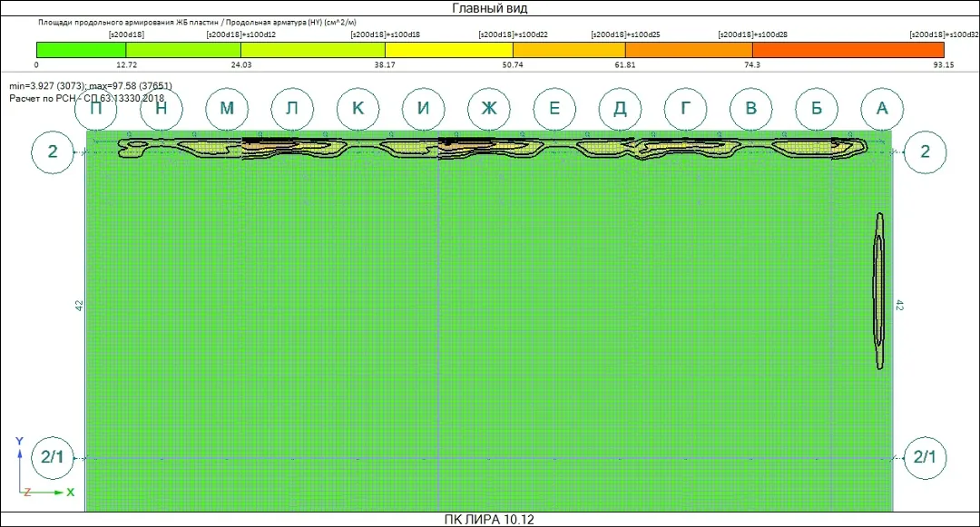The image size is (980, 527).
Task: Click the 'ПК ЛИРА 10.12' footer label
Action: pos(489,520)
